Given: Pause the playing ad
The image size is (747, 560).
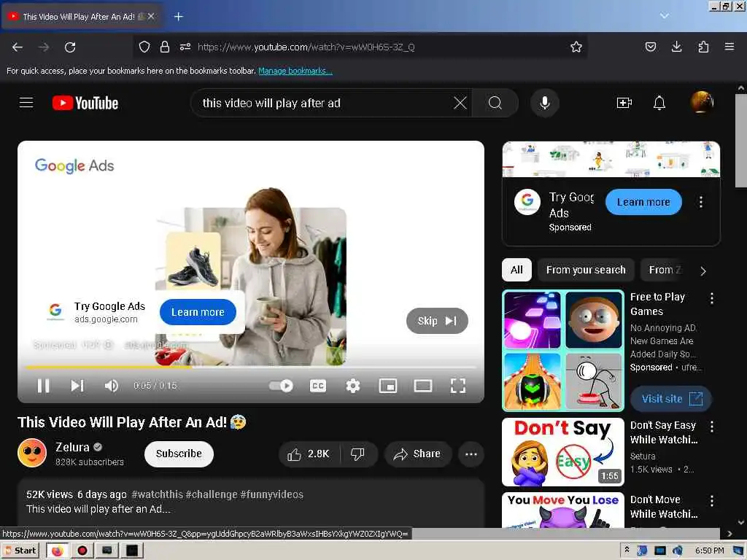Looking at the screenshot, I should click(43, 385).
